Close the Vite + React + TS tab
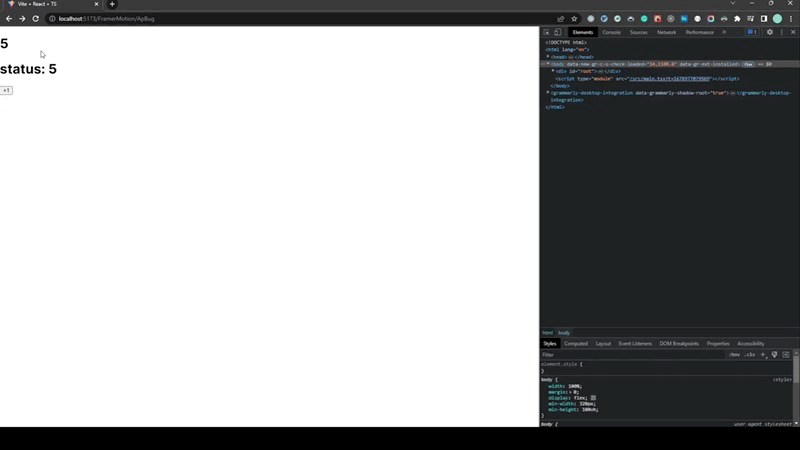Image resolution: width=800 pixels, height=450 pixels. (x=96, y=4)
